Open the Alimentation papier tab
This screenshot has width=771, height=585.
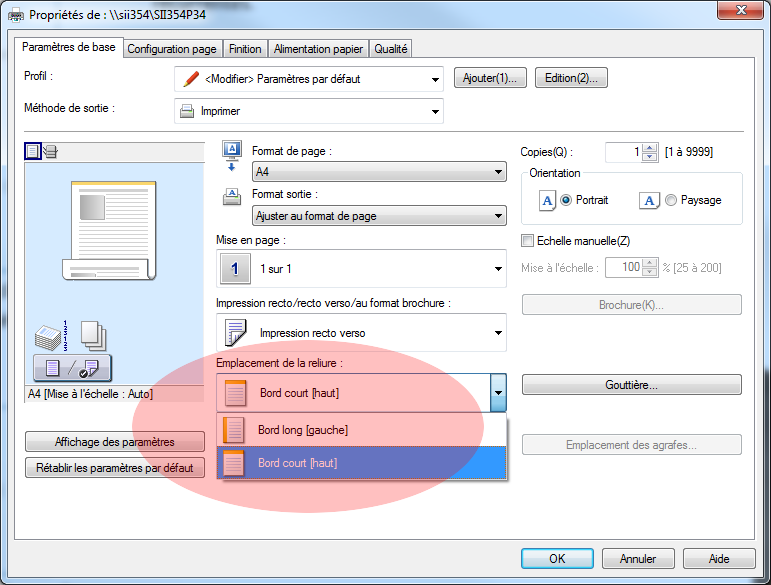click(319, 49)
